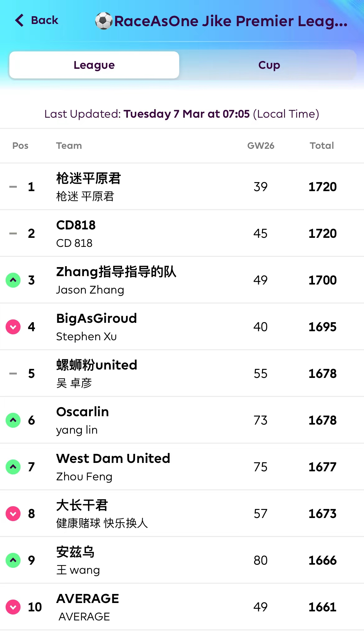
Task: Open the BigAsGiroud team entry
Action: [96, 319]
